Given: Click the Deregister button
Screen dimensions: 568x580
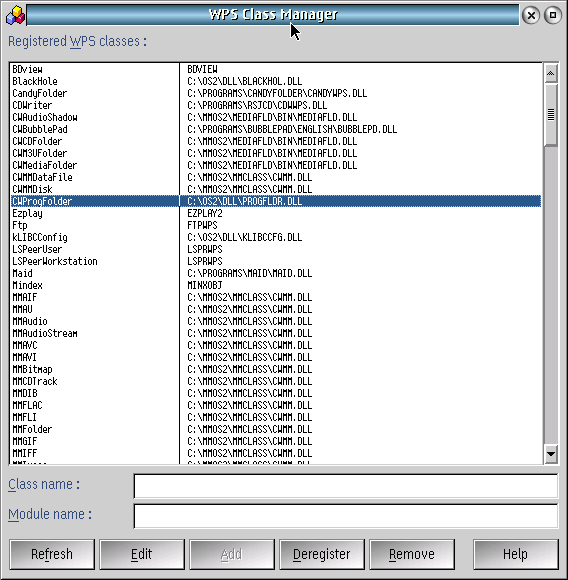Looking at the screenshot, I should tap(322, 554).
